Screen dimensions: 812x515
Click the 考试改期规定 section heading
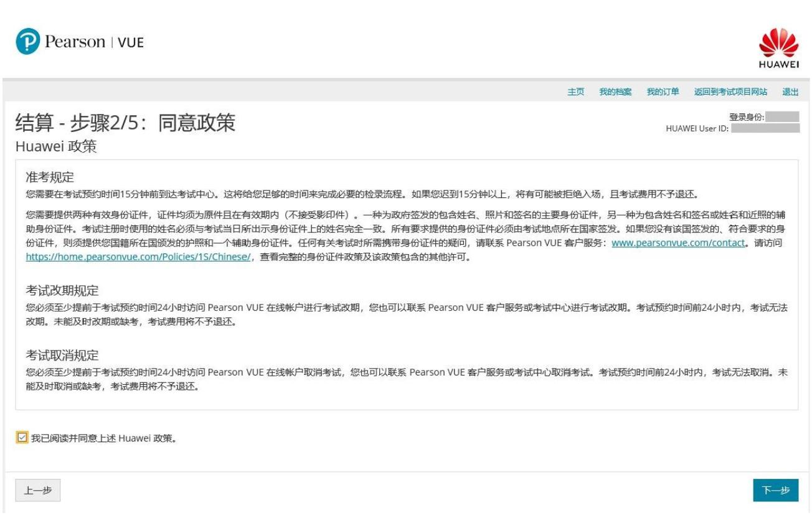point(62,291)
